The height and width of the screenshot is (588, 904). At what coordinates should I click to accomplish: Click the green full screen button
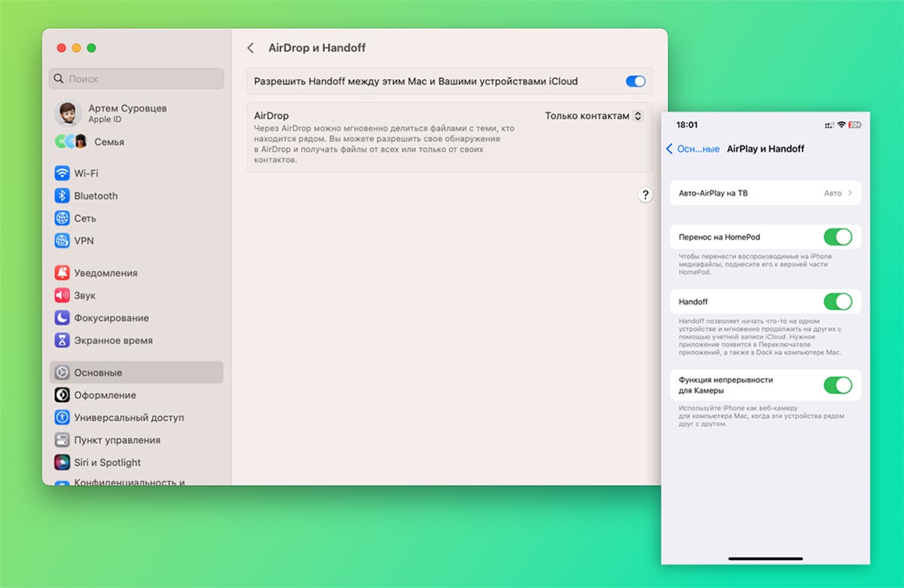click(91, 48)
